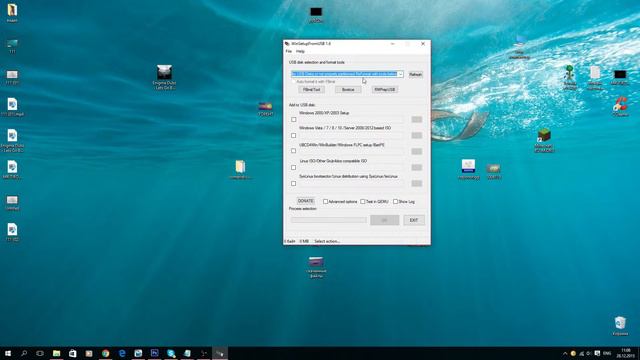Open the action center notification icon
Screen dimensions: 640x360
tap(597, 353)
